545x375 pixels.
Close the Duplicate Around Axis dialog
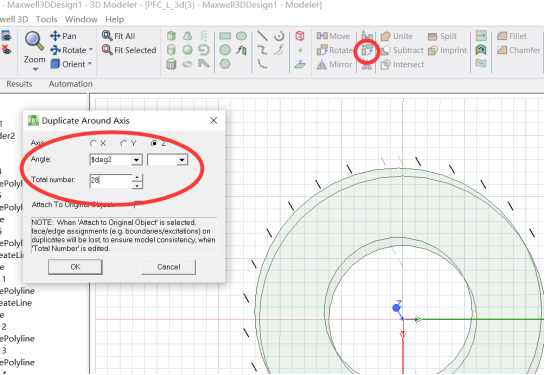pyautogui.click(x=213, y=121)
